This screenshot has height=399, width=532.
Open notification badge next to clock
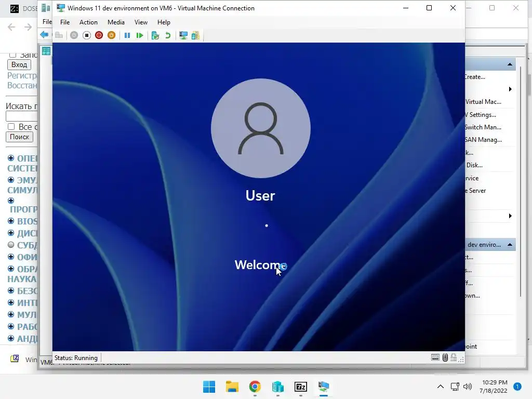(517, 387)
